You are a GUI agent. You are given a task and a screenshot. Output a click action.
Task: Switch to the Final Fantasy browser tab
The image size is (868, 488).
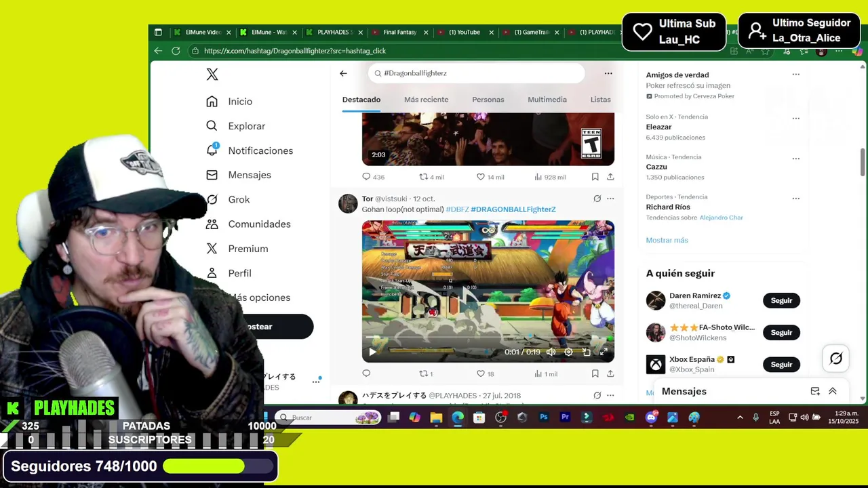[x=400, y=32]
